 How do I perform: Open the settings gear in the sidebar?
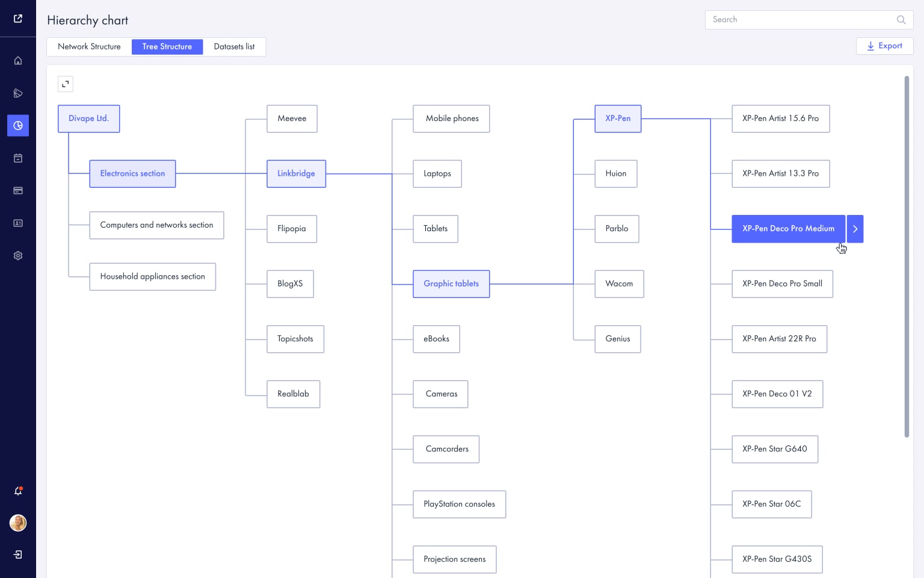point(18,256)
